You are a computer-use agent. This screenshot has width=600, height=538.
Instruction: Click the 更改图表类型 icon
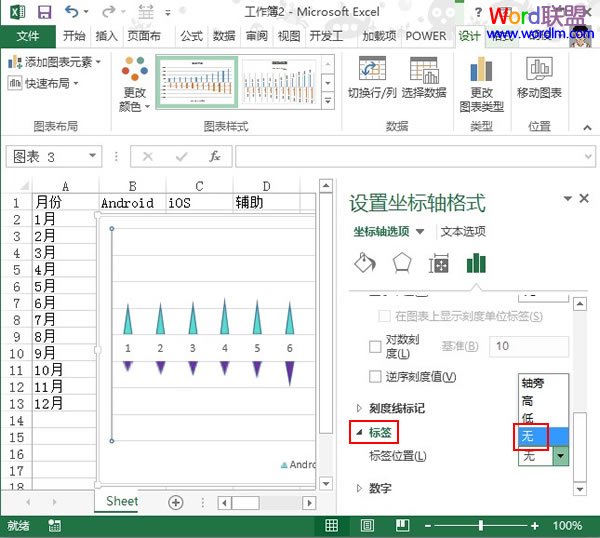click(481, 69)
